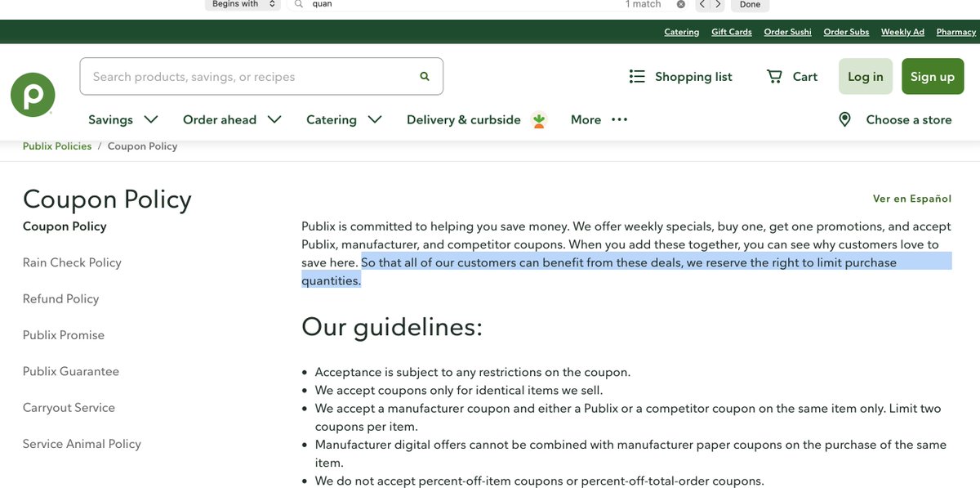Open Service Animal Policy in sidebar
Image resolution: width=980 pixels, height=488 pixels.
(x=82, y=444)
